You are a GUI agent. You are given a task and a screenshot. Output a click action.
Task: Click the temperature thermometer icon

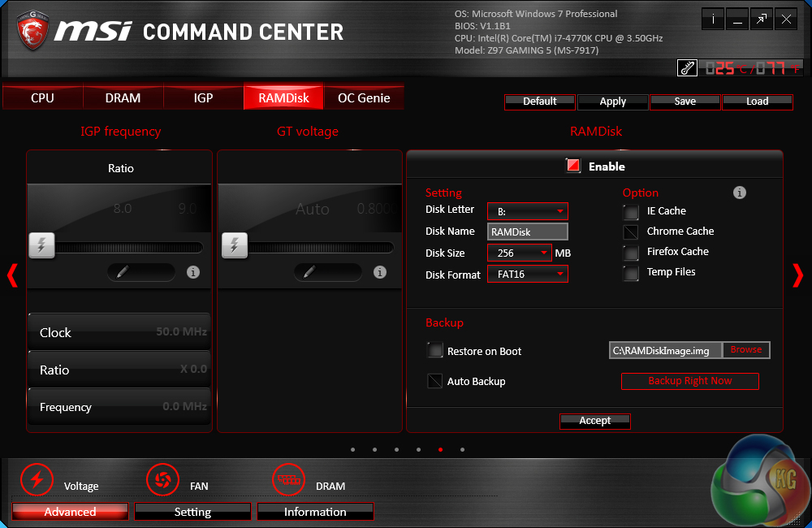tap(687, 68)
